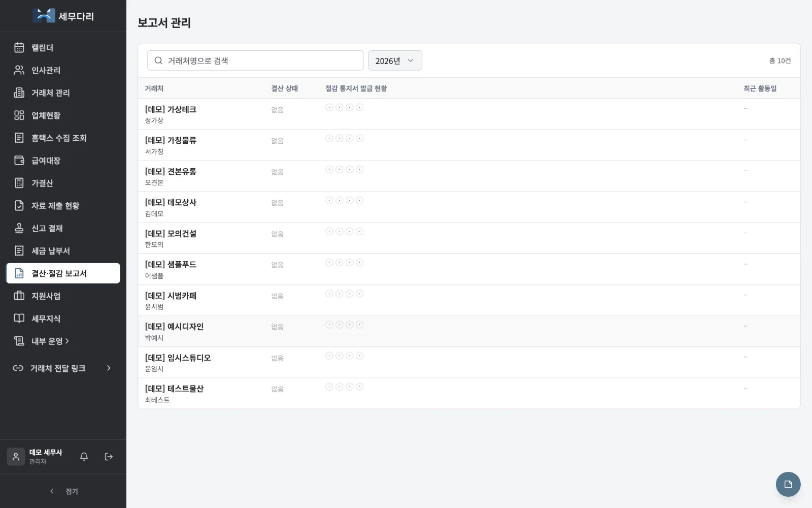Open 인사관리 people icon in sidebar

coord(19,70)
